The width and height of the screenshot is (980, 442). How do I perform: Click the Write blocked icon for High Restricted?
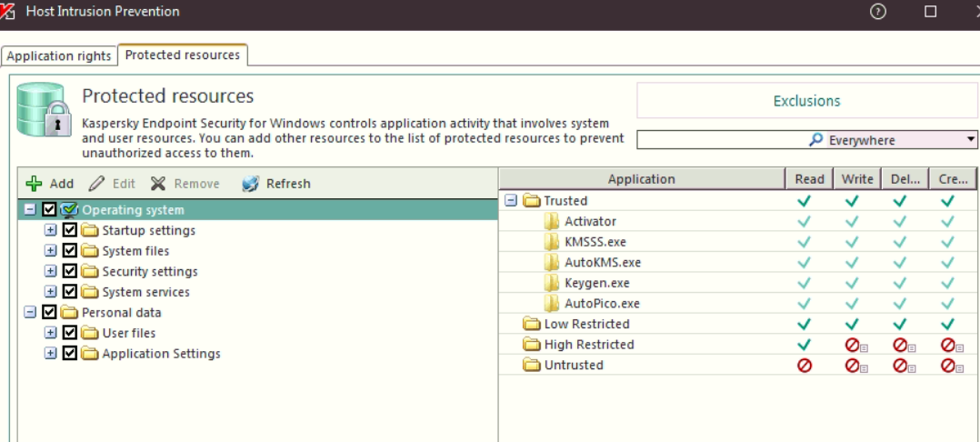pyautogui.click(x=852, y=345)
